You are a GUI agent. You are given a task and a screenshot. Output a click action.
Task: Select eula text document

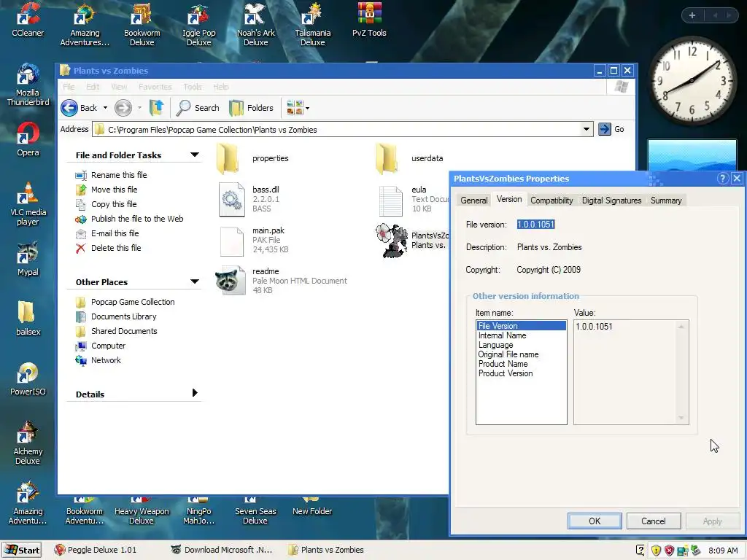[413, 199]
